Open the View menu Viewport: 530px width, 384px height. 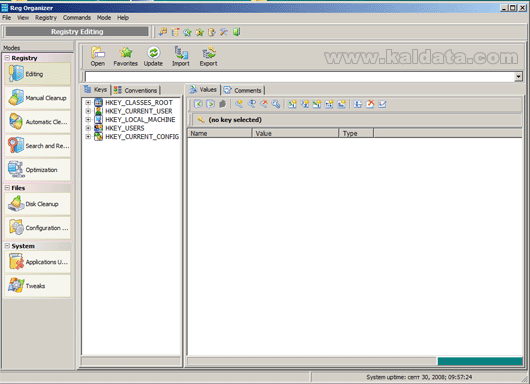(23, 18)
